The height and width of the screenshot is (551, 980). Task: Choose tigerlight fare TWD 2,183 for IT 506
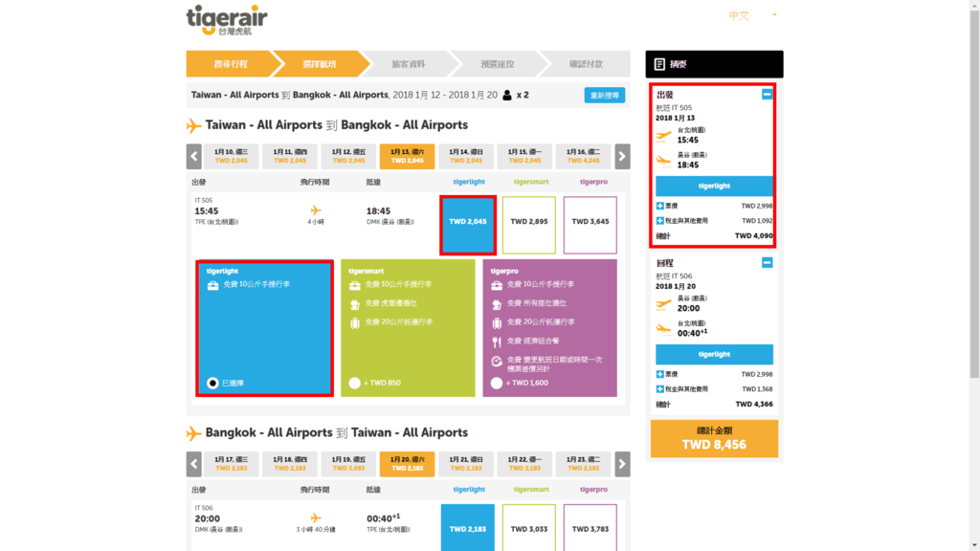point(467,528)
